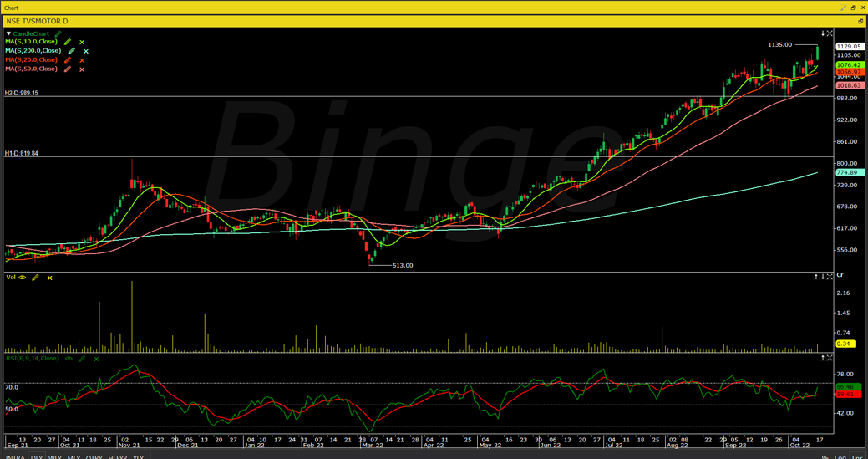
Task: Remove the Vol indicator
Action: tap(50, 278)
